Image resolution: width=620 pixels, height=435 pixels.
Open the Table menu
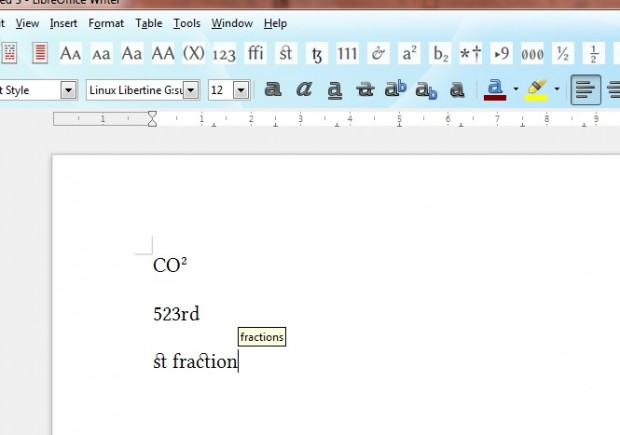149,24
